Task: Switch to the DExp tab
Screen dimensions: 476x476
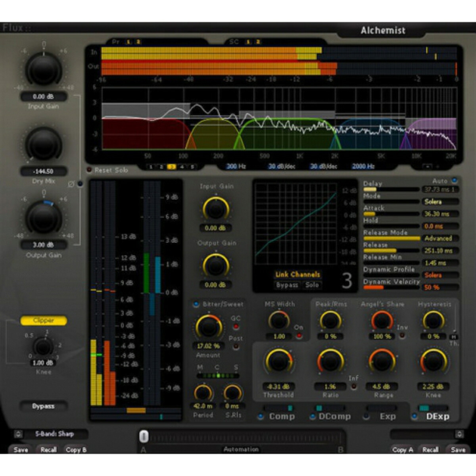Action: pos(437,416)
